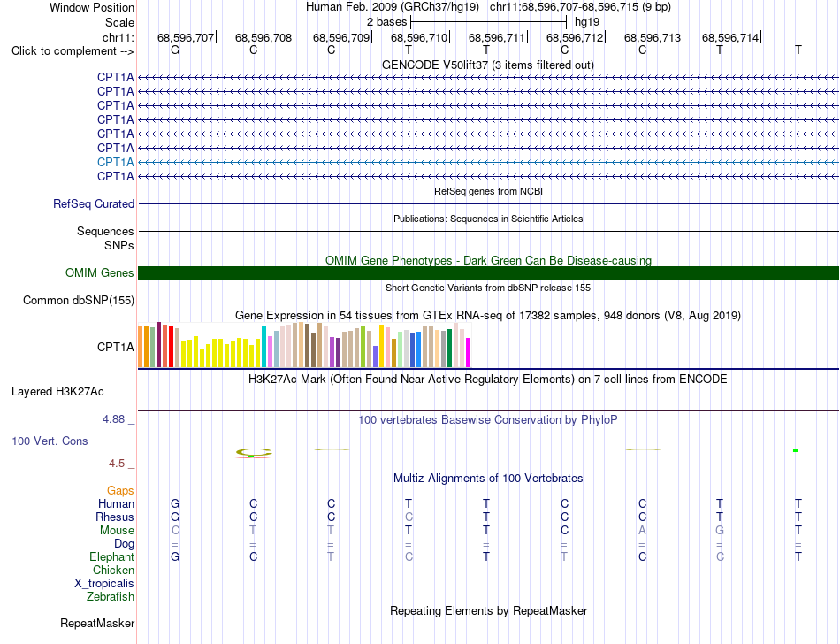This screenshot has height=644, width=840.
Task: Click the Layered H3K27Ac track label
Action: click(x=57, y=392)
